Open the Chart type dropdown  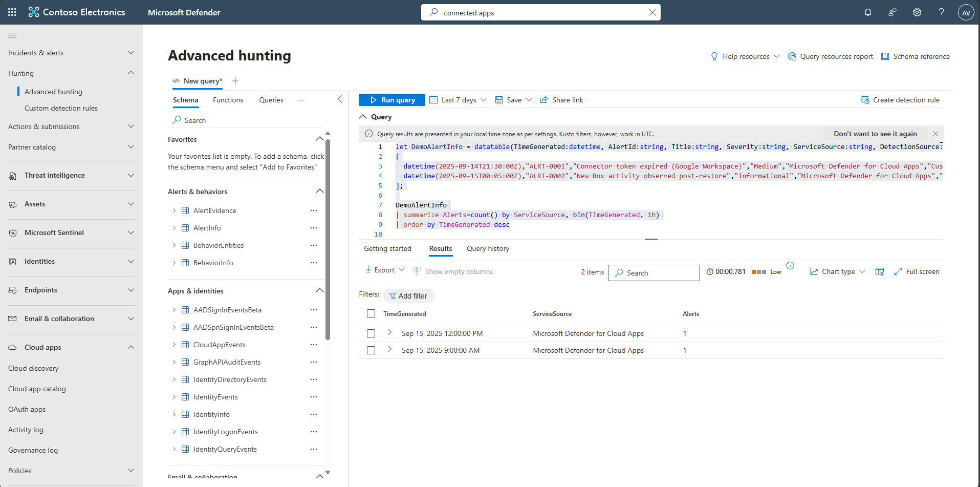[x=838, y=271]
